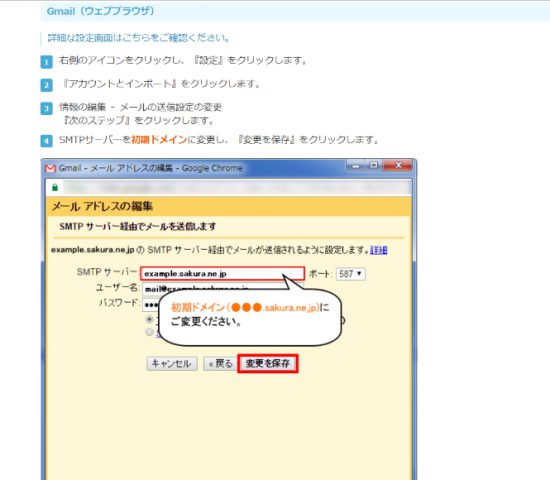Minimize the Gmail Chrome popup window
550x480 pixels.
pyautogui.click(x=356, y=166)
